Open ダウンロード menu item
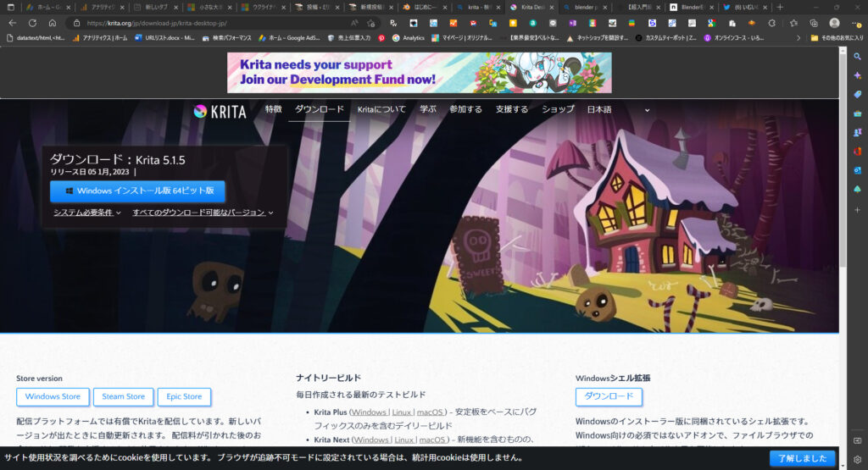This screenshot has width=868, height=470. tap(319, 109)
